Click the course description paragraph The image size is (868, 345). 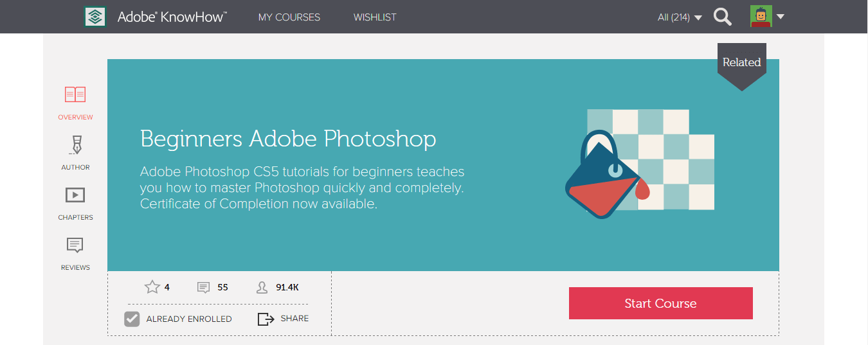[x=302, y=188]
